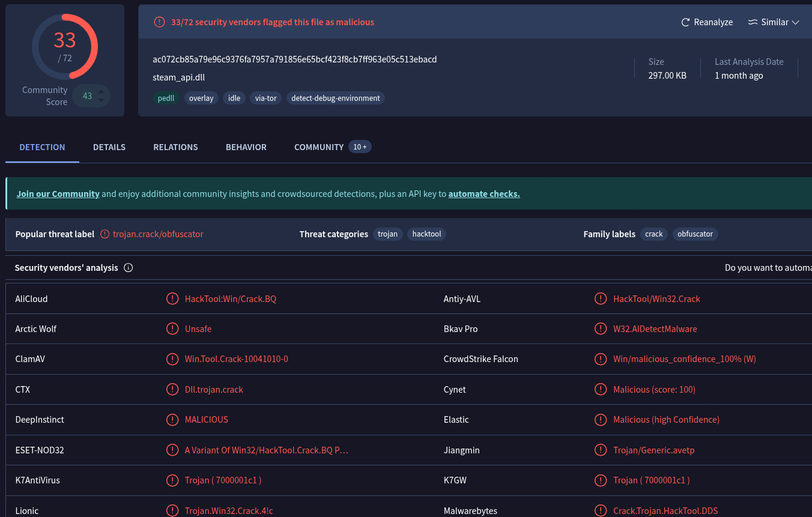Click the 33 / 72 detection score gauge
The width and height of the screenshot is (812, 517).
tap(65, 46)
